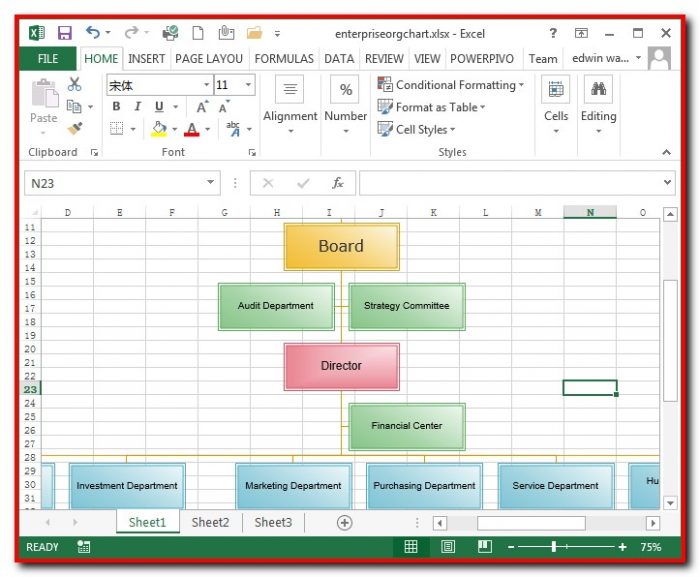Add a new sheet with plus button
700x577 pixels.
click(x=344, y=523)
